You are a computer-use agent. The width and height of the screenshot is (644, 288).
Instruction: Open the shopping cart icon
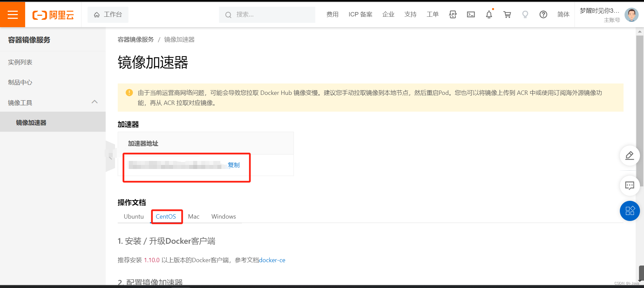click(507, 14)
